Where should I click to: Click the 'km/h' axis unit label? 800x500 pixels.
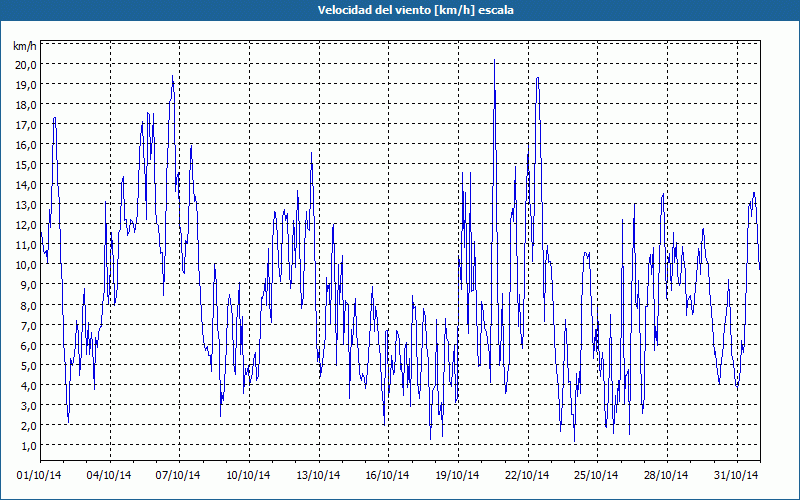(24, 46)
